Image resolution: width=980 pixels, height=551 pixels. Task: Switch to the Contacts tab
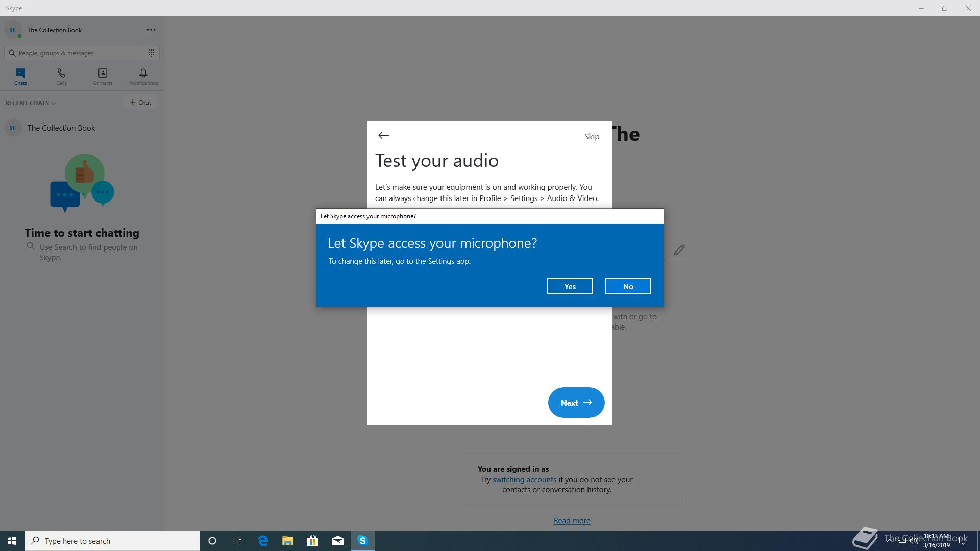click(x=103, y=77)
